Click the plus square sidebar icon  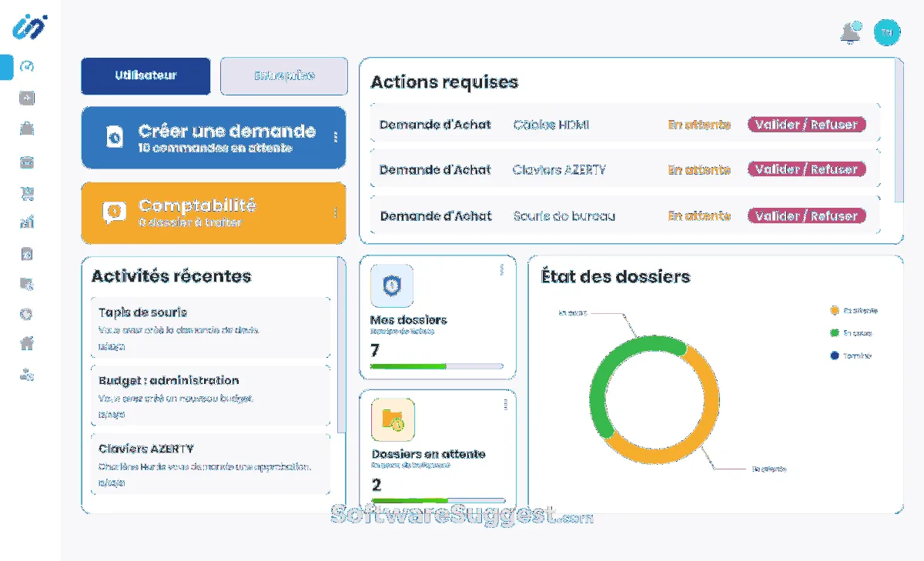point(28,98)
